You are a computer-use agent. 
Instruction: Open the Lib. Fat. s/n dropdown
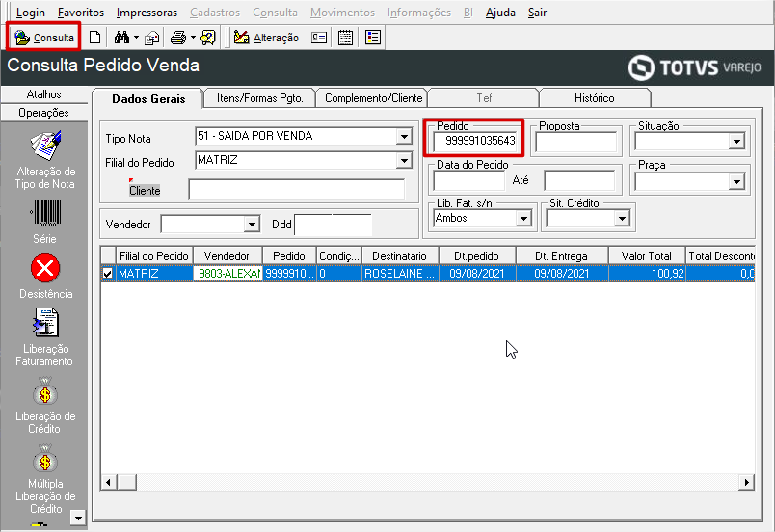(x=523, y=219)
